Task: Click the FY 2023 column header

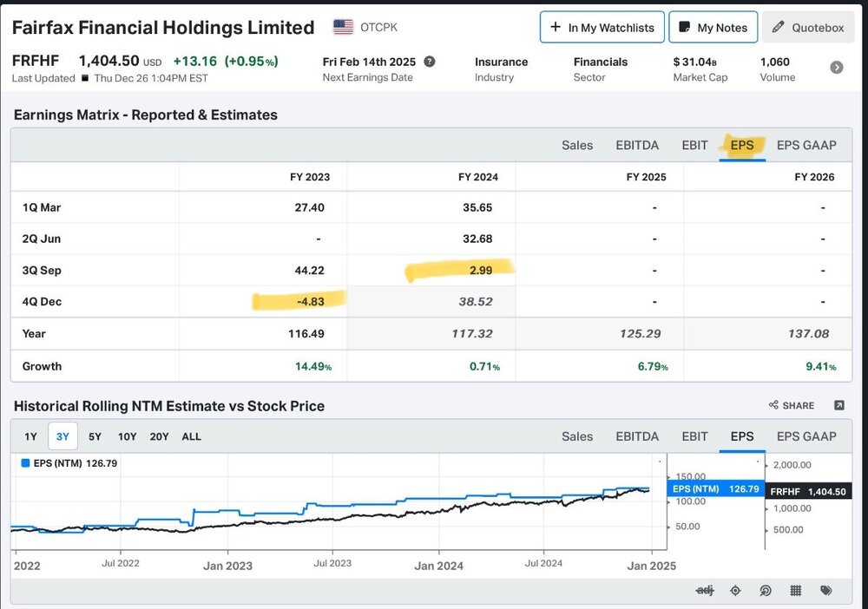Action: (310, 177)
